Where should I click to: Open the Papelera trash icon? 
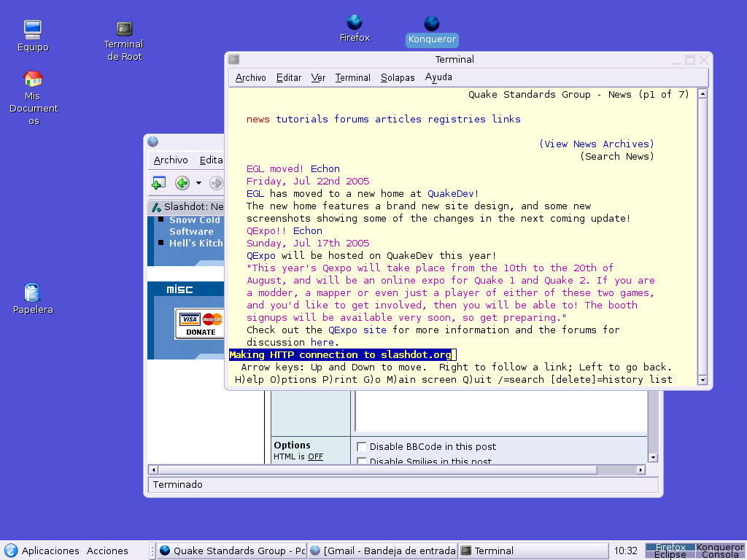tap(32, 298)
